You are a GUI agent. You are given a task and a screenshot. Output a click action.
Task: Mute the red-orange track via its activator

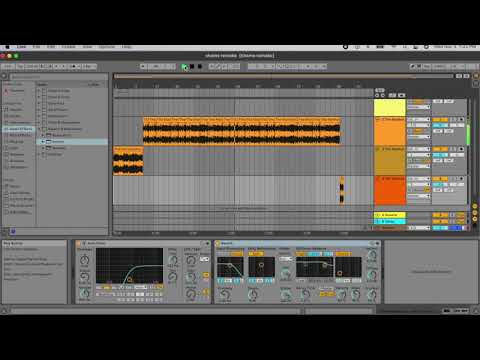click(440, 179)
